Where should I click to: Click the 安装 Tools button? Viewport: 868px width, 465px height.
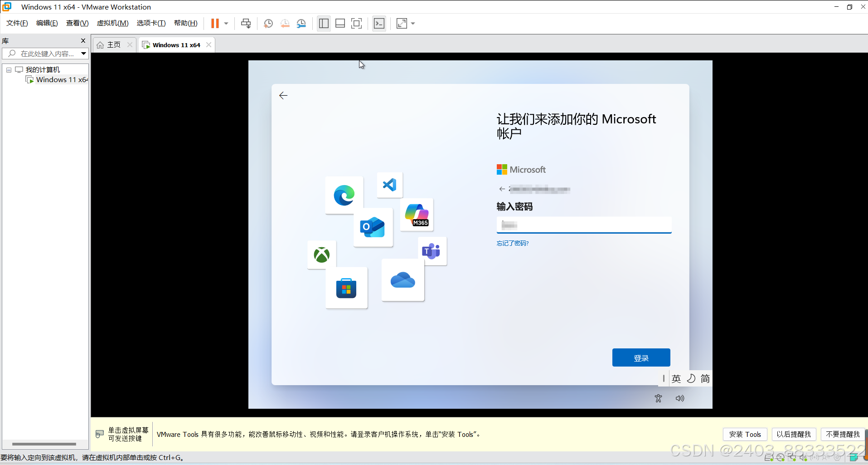745,434
